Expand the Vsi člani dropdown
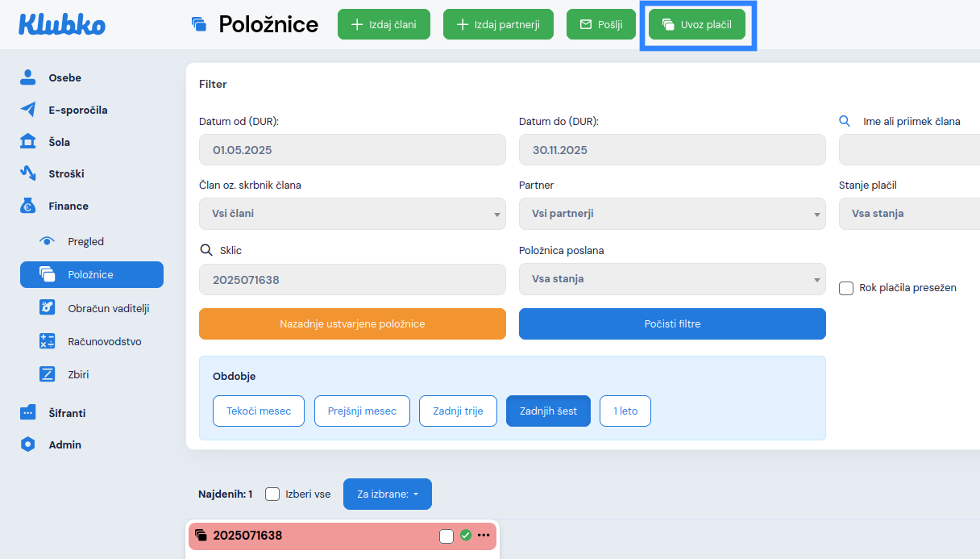This screenshot has height=559, width=980. pos(352,215)
